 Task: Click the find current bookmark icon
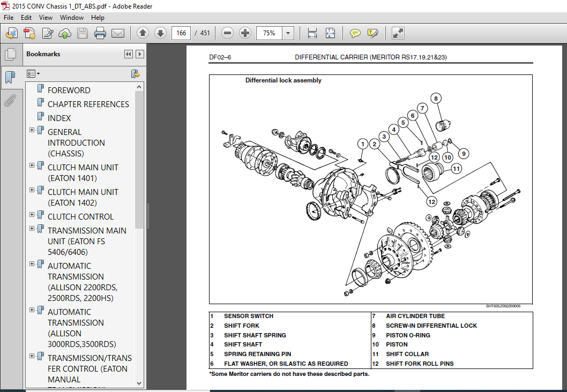[135, 74]
